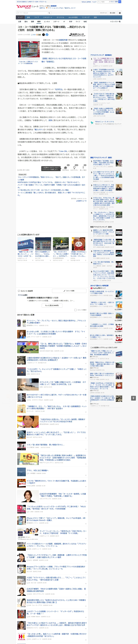React with わかりやすい lightbulb icon

[74, 168]
